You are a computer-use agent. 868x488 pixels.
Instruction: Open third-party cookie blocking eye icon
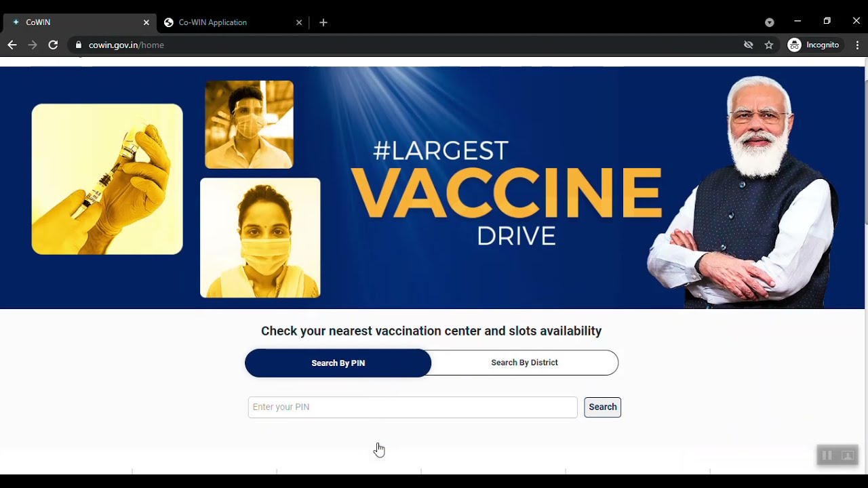pos(749,45)
